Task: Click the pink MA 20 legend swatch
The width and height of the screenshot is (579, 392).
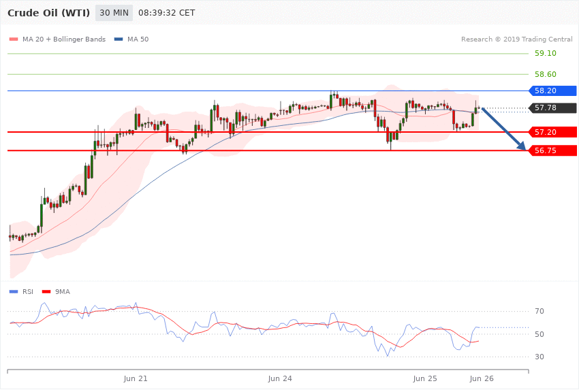Action: [14, 39]
